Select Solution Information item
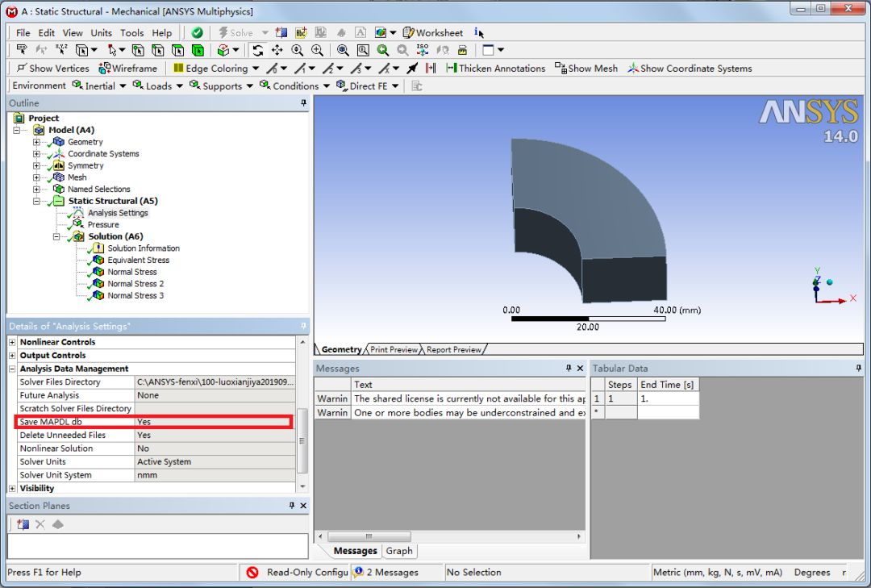The image size is (871, 588). click(x=144, y=248)
